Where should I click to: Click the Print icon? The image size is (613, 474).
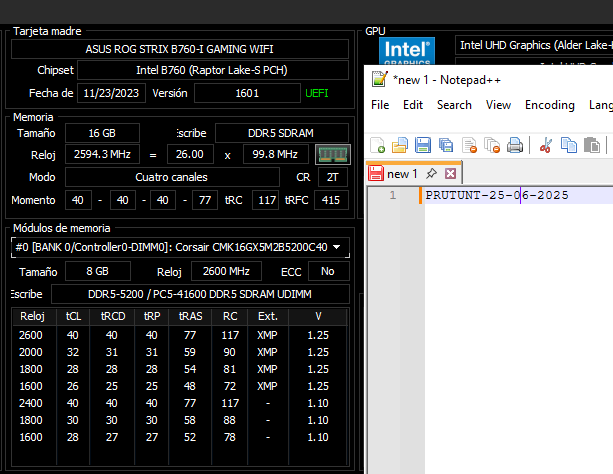(x=515, y=145)
